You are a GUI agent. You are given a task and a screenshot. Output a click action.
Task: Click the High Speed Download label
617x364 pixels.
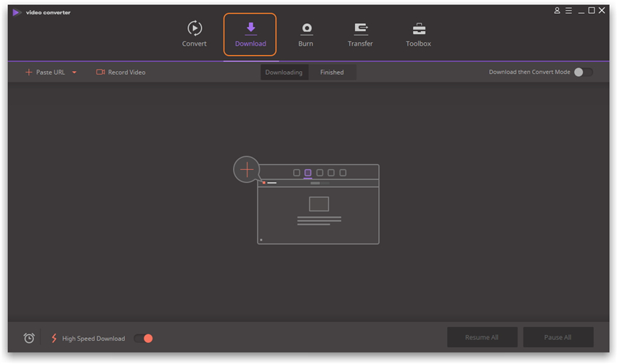point(93,339)
